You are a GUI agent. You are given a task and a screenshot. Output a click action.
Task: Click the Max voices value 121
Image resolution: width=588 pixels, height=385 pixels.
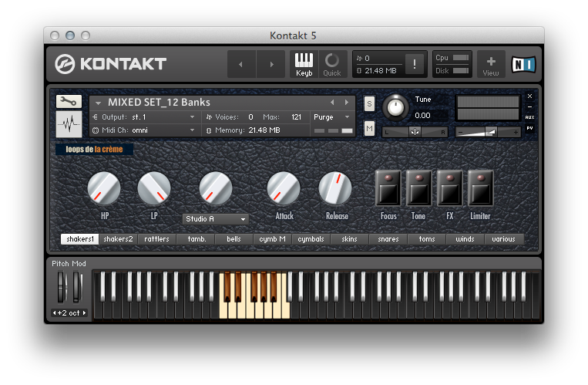296,117
